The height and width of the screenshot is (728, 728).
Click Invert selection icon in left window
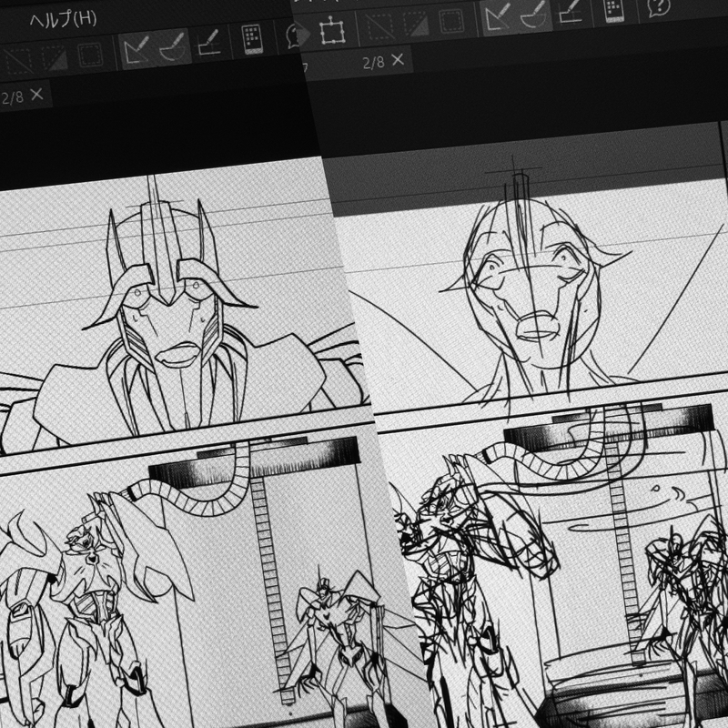click(55, 57)
